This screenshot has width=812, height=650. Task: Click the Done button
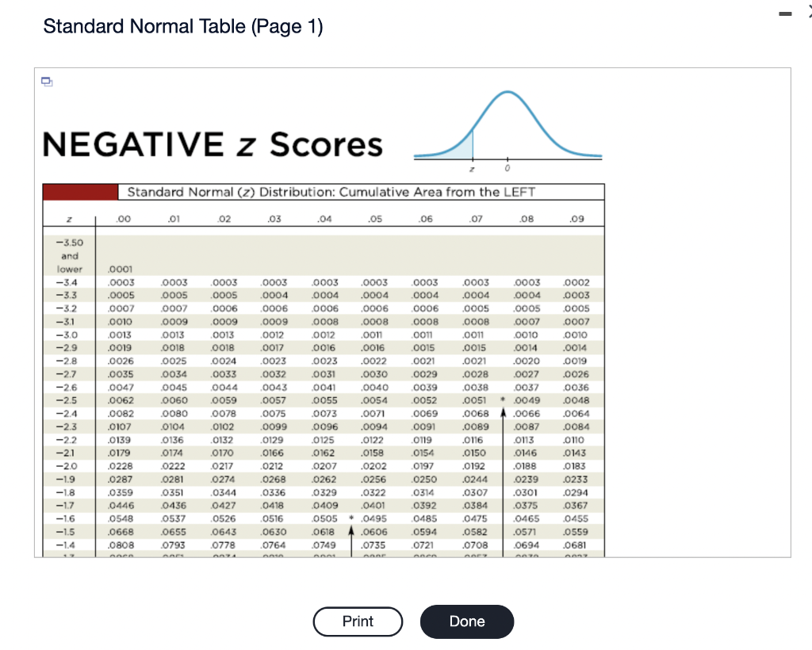[x=466, y=621]
